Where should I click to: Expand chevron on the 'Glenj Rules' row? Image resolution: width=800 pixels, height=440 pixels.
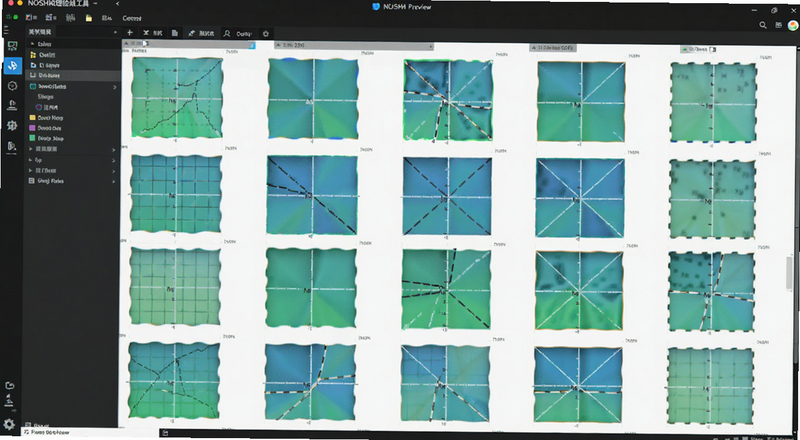[x=114, y=182]
